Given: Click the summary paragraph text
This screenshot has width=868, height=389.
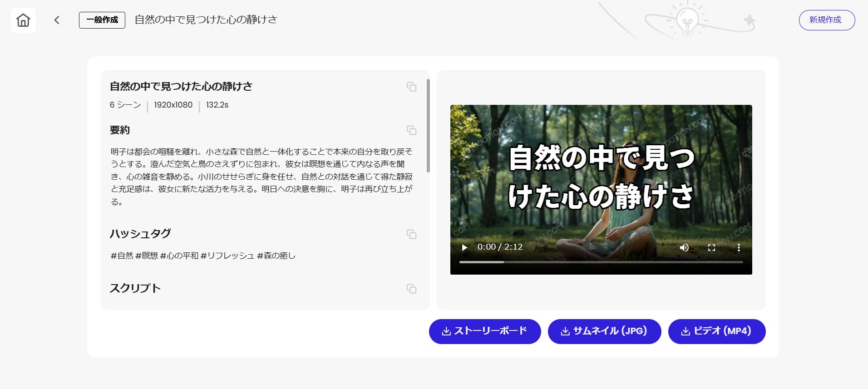Looking at the screenshot, I should (x=261, y=177).
